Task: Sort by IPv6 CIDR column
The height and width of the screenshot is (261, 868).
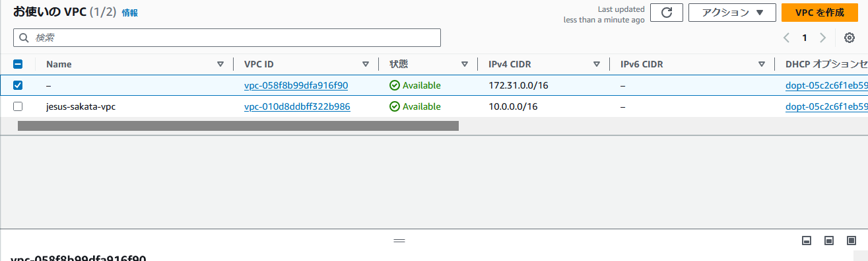Action: (762, 64)
